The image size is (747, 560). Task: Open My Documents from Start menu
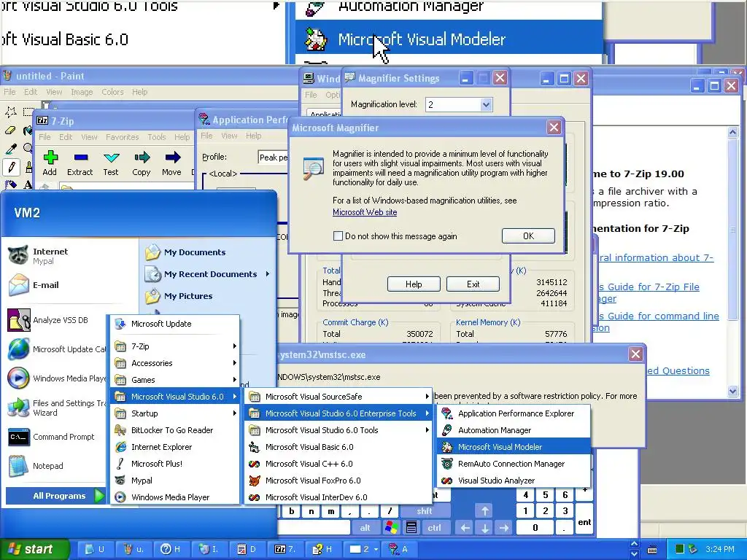pos(194,252)
